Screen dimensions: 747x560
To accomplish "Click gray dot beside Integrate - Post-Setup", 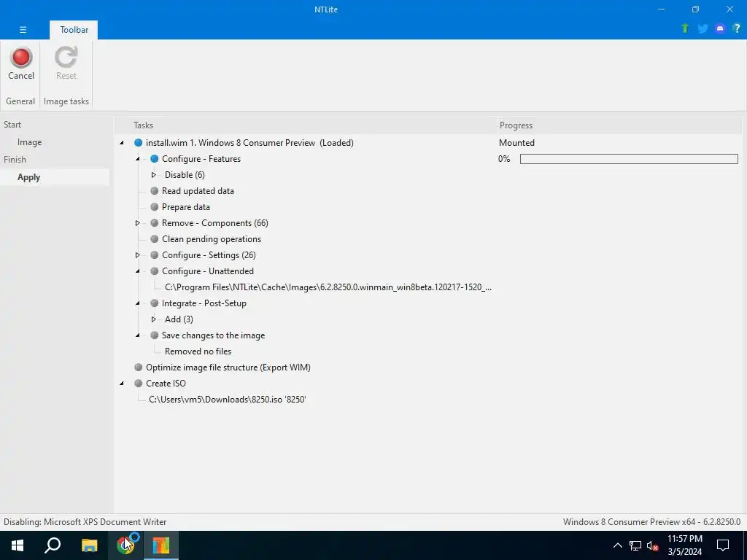I will (x=155, y=303).
